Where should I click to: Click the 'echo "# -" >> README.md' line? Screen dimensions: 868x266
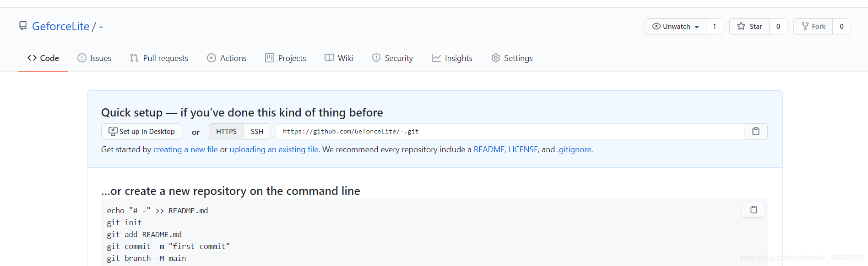(157, 211)
